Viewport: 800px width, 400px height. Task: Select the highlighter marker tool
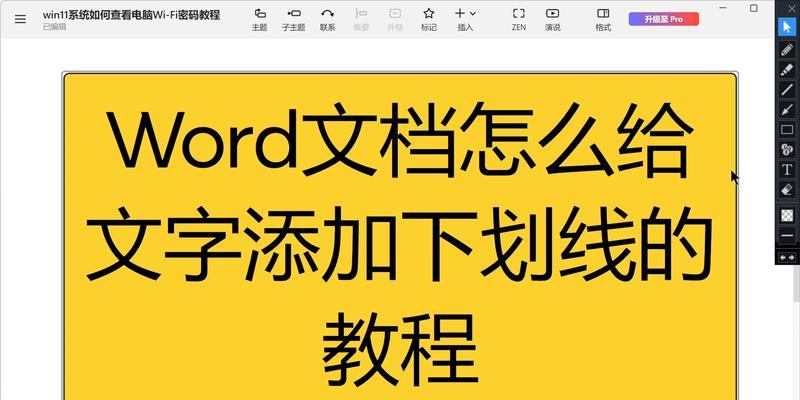click(787, 69)
